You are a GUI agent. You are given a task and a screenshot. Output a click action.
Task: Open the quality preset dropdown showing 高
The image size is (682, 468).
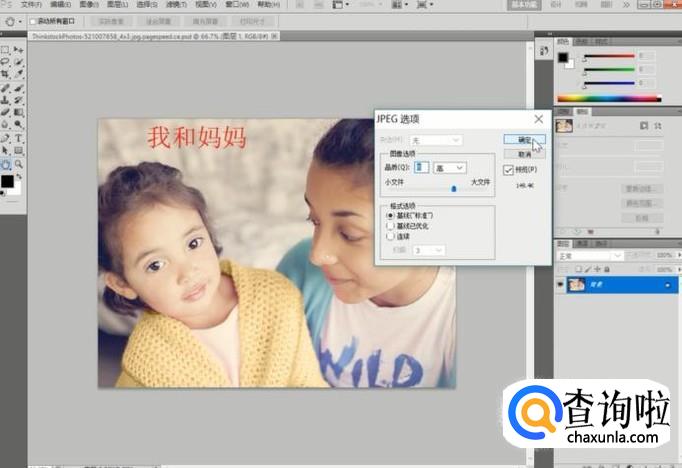point(449,168)
